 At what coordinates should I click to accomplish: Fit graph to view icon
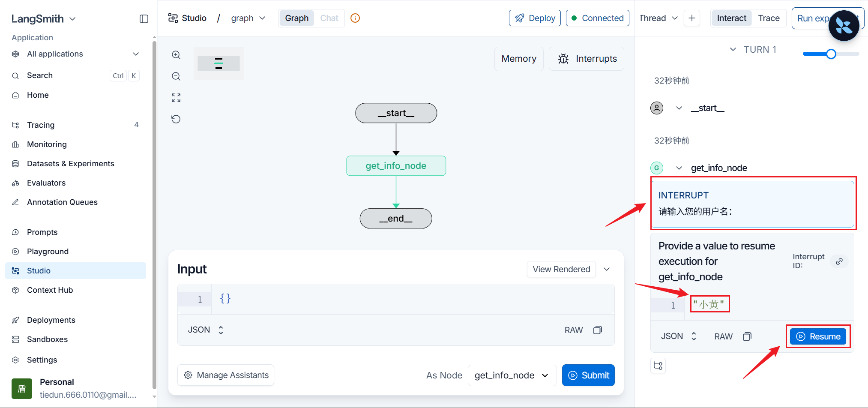(x=176, y=98)
